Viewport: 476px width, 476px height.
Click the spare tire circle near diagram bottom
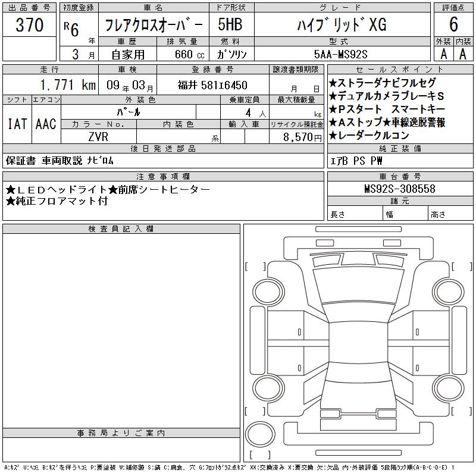(260, 434)
